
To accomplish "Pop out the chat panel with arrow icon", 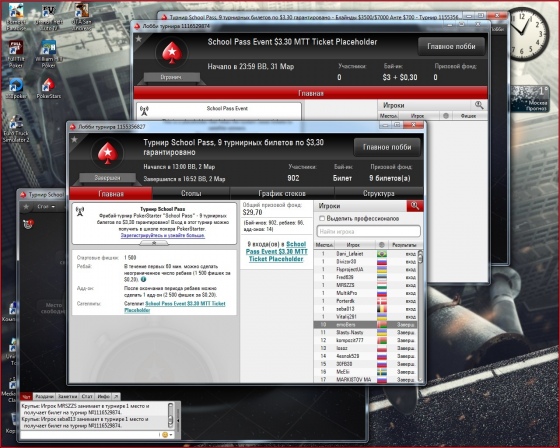I will (116, 397).
